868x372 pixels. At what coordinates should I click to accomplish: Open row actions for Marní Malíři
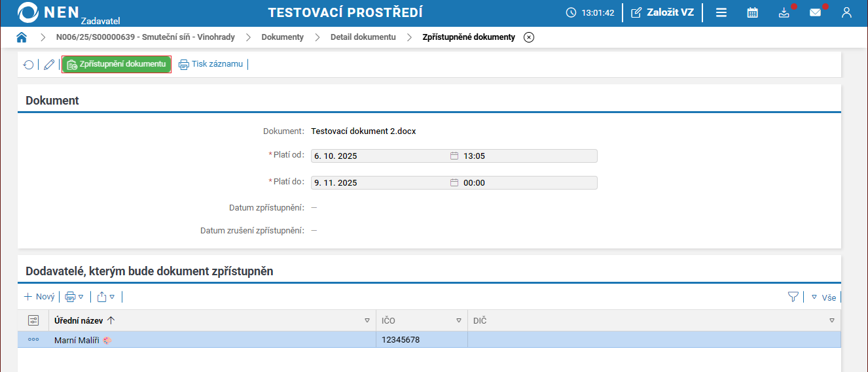pyautogui.click(x=33, y=339)
